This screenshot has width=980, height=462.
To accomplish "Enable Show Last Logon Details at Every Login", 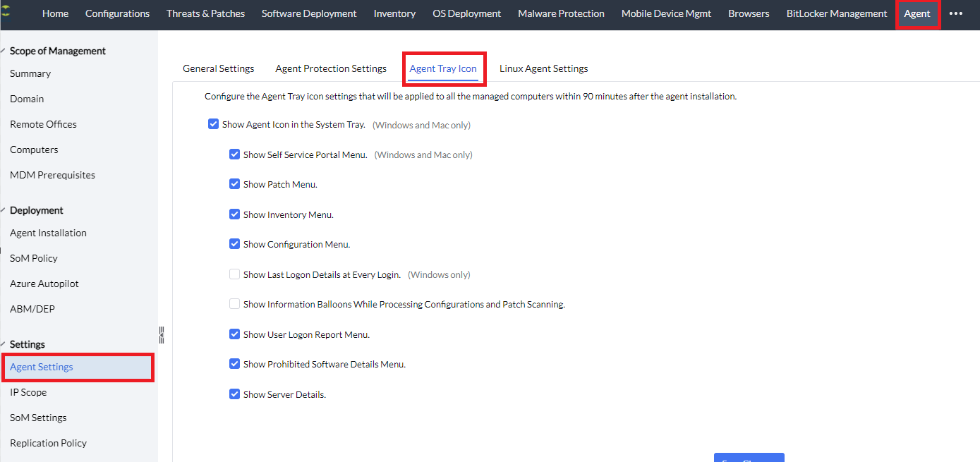I will pyautogui.click(x=234, y=274).
